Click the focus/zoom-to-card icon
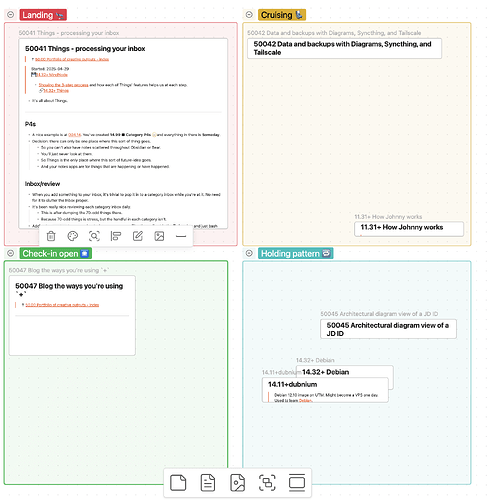Viewport: 487px width, 500px height. [x=94, y=236]
